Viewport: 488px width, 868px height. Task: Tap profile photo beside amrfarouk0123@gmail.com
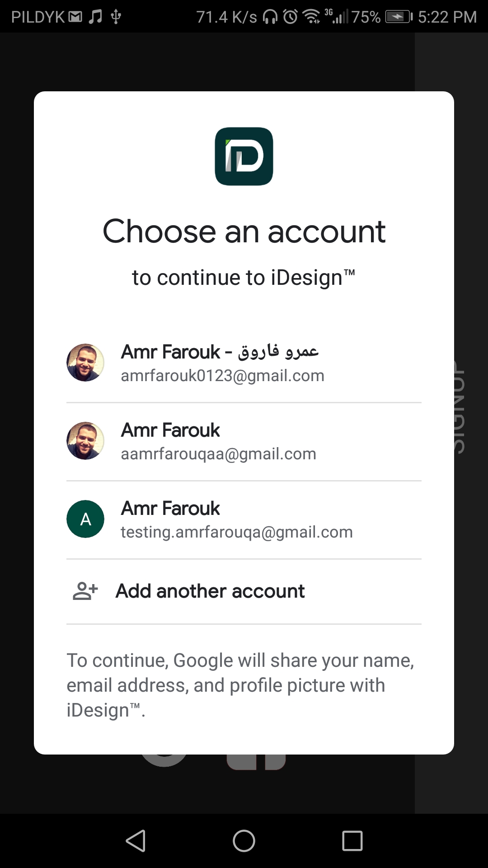[x=85, y=363]
